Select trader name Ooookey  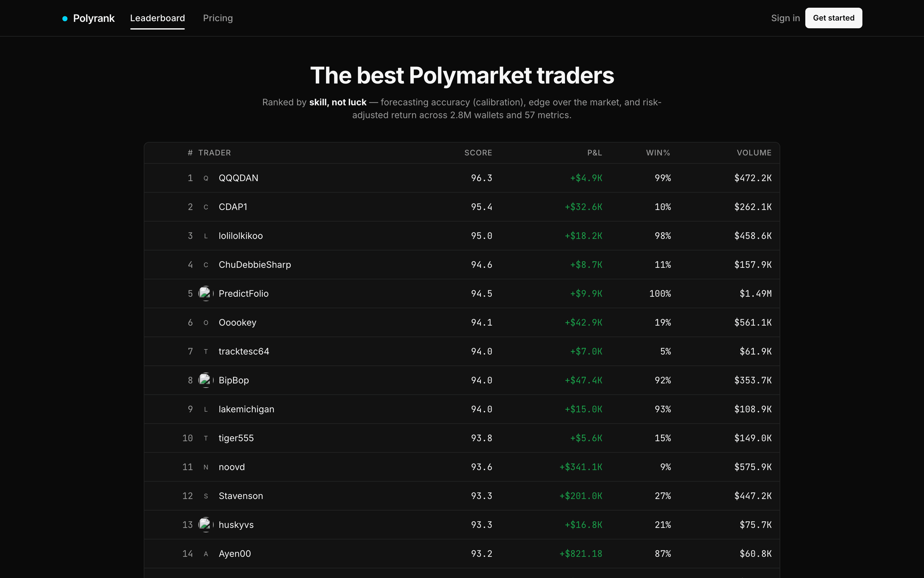(237, 323)
